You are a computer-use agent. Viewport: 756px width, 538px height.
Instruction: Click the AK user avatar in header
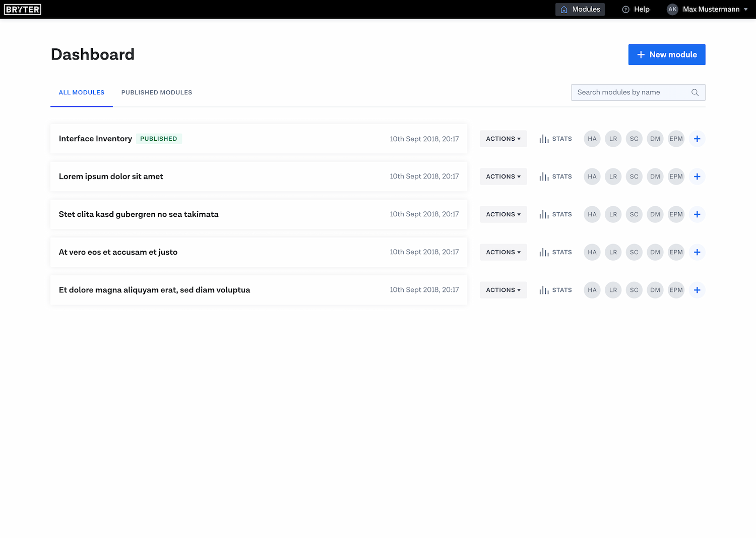coord(672,10)
